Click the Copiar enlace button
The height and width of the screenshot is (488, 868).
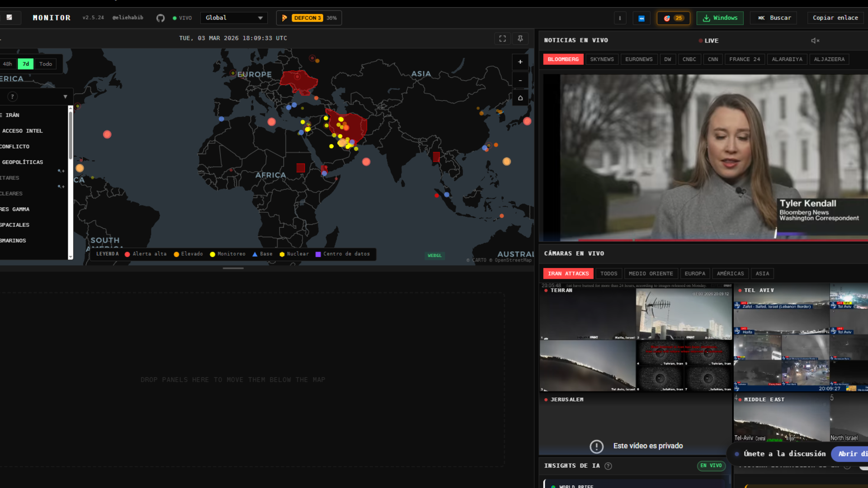(835, 18)
